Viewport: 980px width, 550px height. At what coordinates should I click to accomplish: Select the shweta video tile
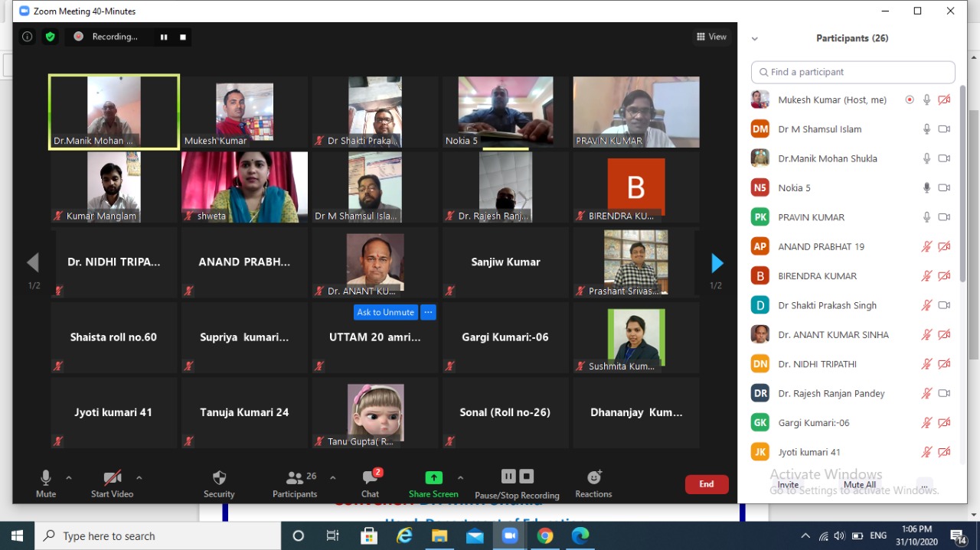[x=244, y=187]
